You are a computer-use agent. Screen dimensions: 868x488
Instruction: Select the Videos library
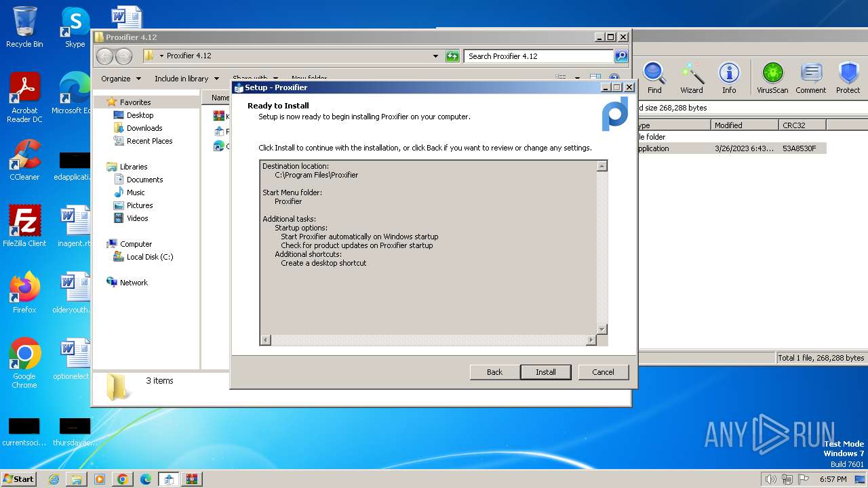point(137,218)
